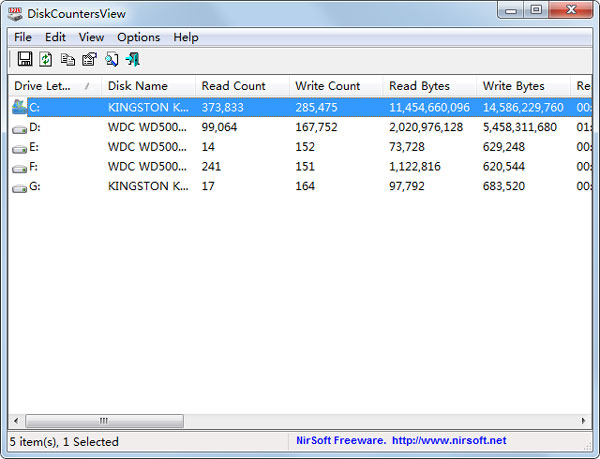The image size is (600, 459).
Task: Click read bytes value 1,122,816
Action: pos(415,166)
